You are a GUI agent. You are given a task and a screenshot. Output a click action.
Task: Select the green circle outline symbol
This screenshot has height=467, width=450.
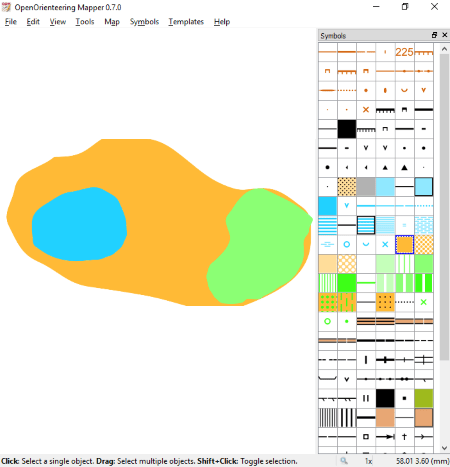click(x=327, y=321)
